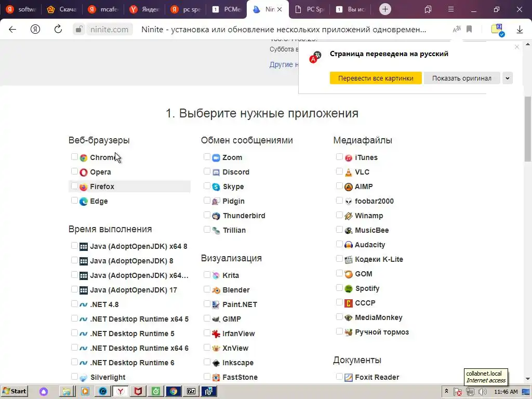532x399 pixels.
Task: Click the Inkscape app icon
Action: (216, 363)
